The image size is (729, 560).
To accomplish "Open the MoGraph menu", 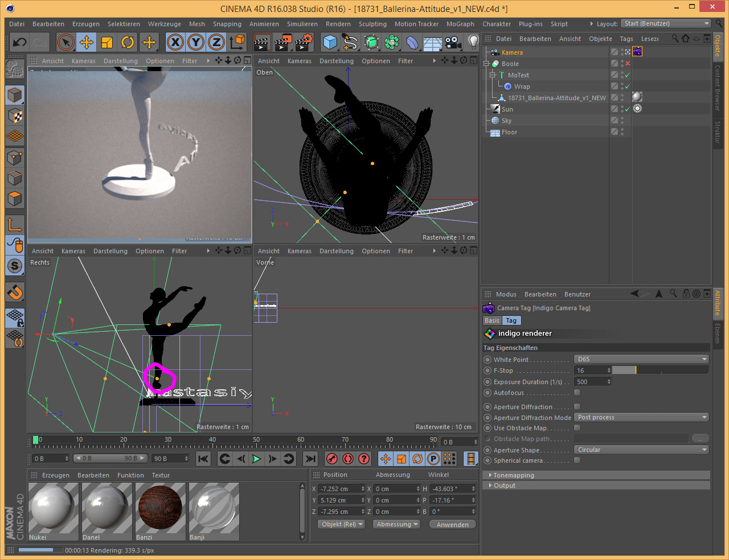I will pos(460,24).
